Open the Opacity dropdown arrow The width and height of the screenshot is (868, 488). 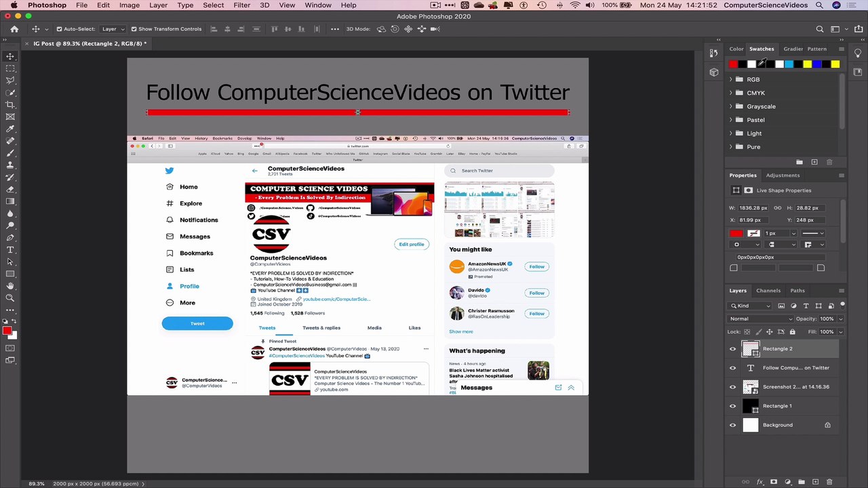click(841, 319)
